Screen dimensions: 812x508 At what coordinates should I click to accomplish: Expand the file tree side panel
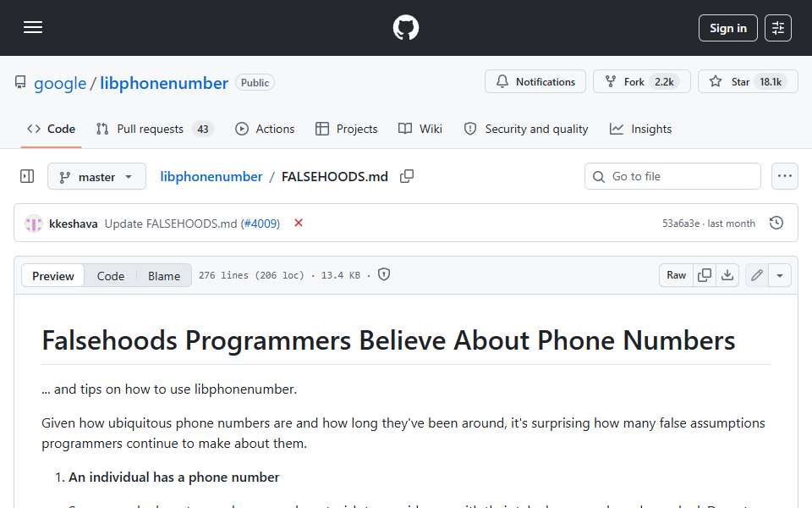(27, 176)
